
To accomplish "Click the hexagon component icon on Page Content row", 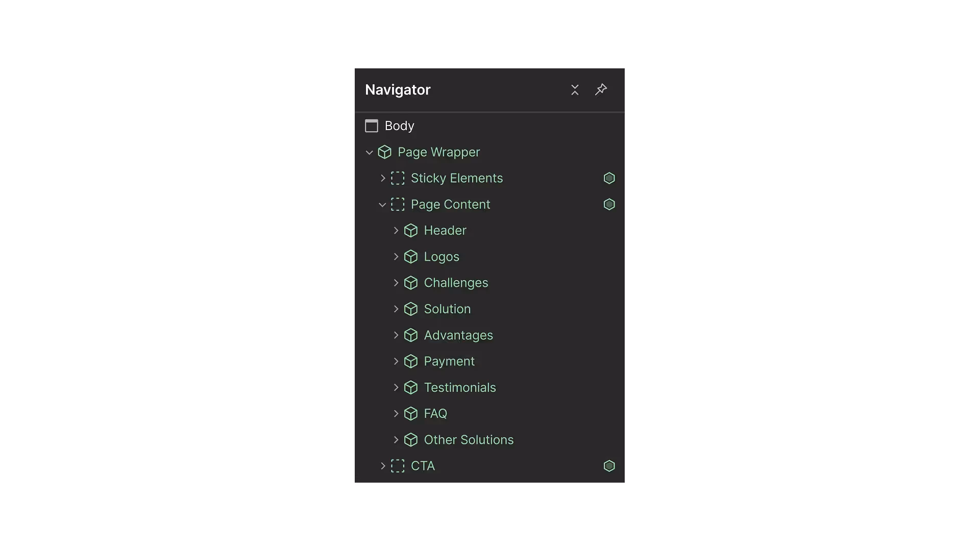I will point(609,204).
